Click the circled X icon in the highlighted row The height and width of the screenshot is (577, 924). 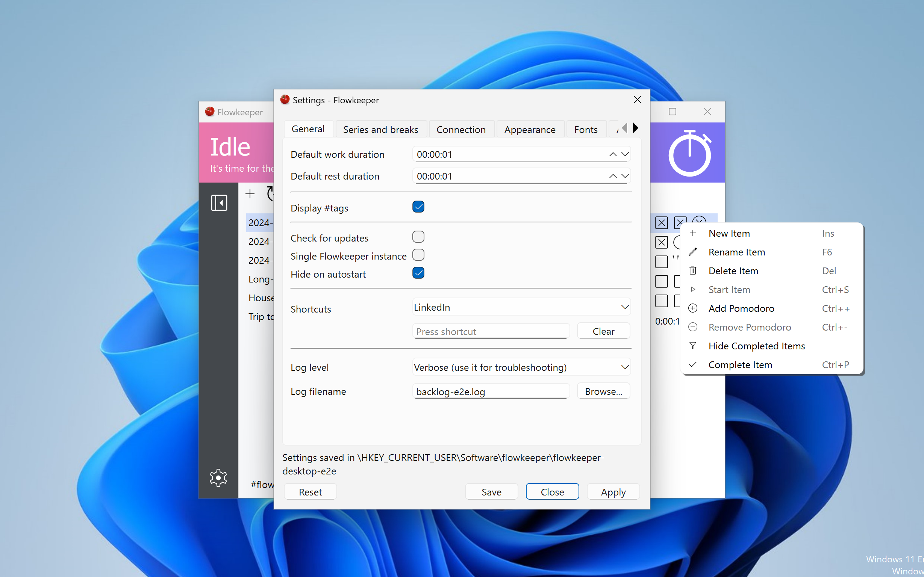click(699, 220)
